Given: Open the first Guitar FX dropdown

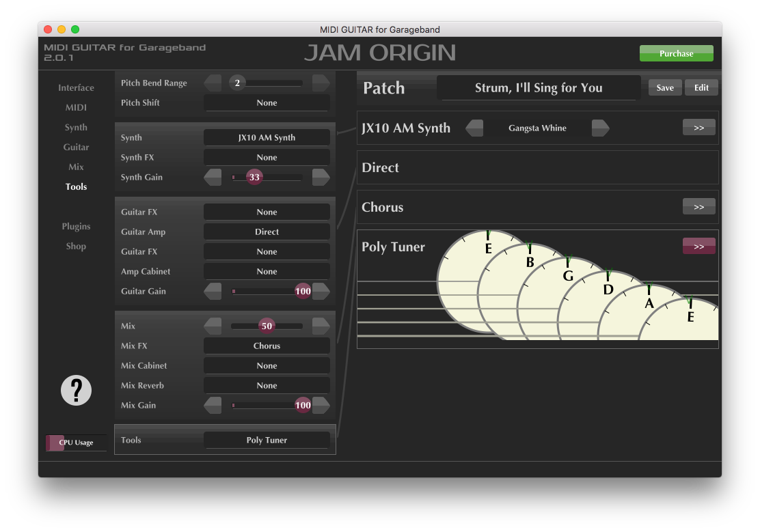Looking at the screenshot, I should pyautogui.click(x=267, y=212).
